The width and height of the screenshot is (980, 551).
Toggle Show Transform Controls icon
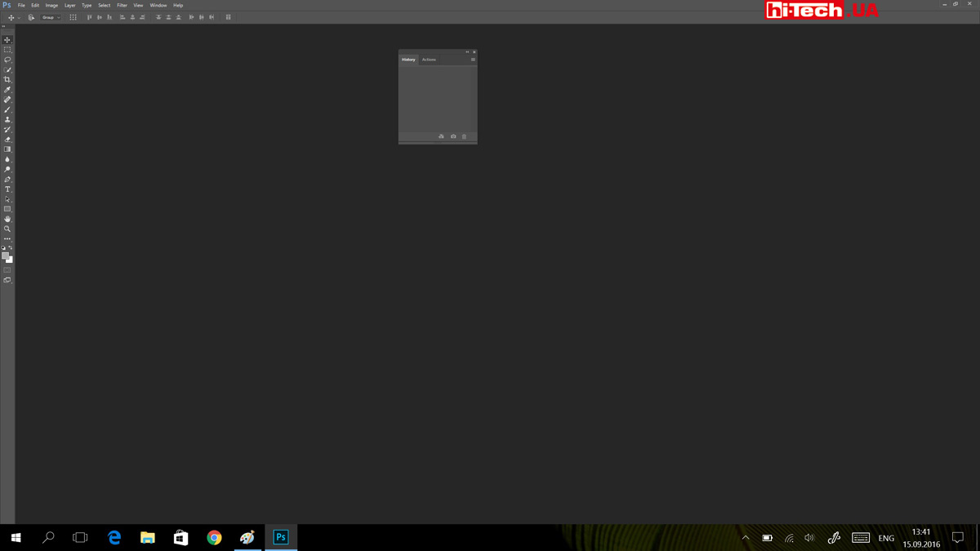(73, 17)
